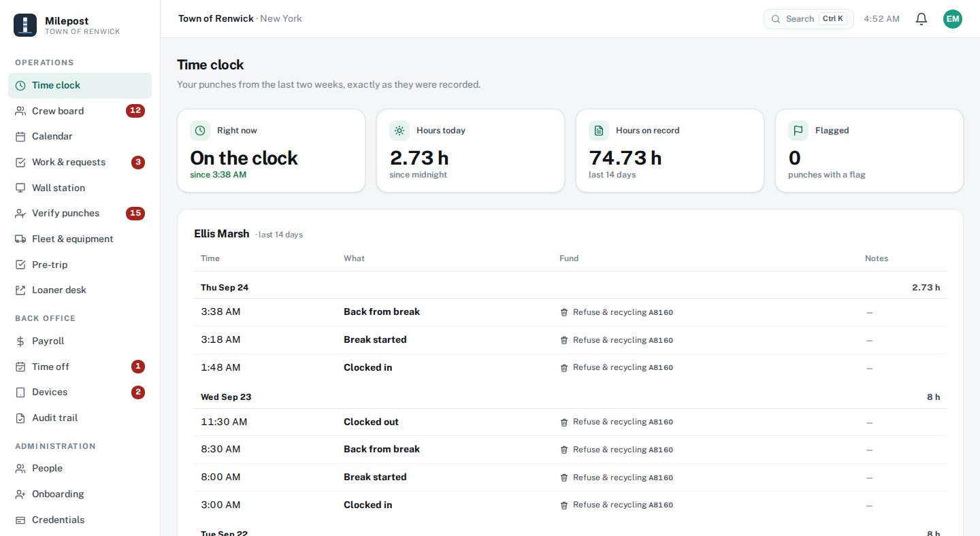The image size is (980, 536).
Task: Click the Pre-trip check icon
Action: coord(20,265)
